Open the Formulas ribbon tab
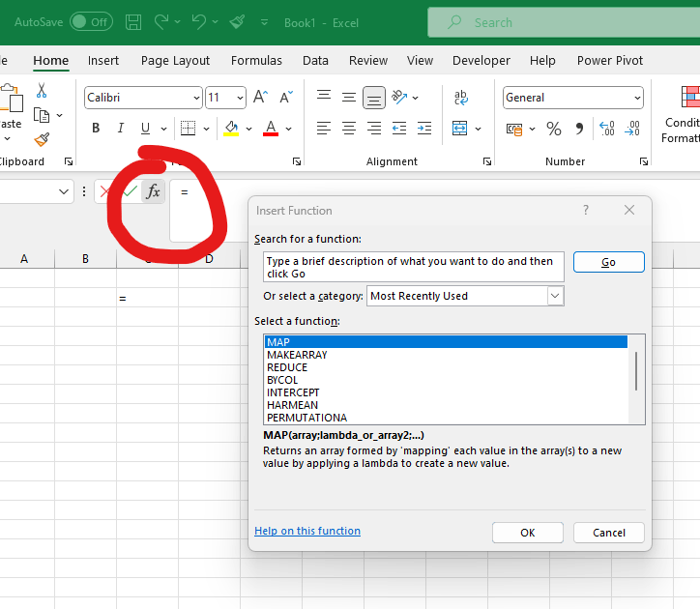Screen dimensions: 700x609 point(256,60)
